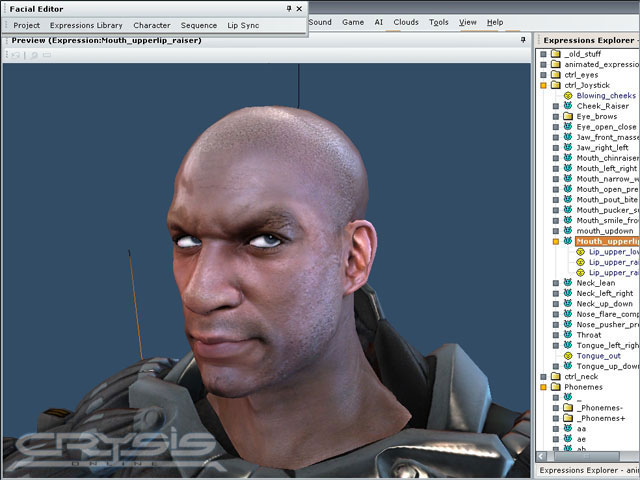Toggle the square box beside Jaw_right_left
This screenshot has width=640, height=480.
point(555,148)
